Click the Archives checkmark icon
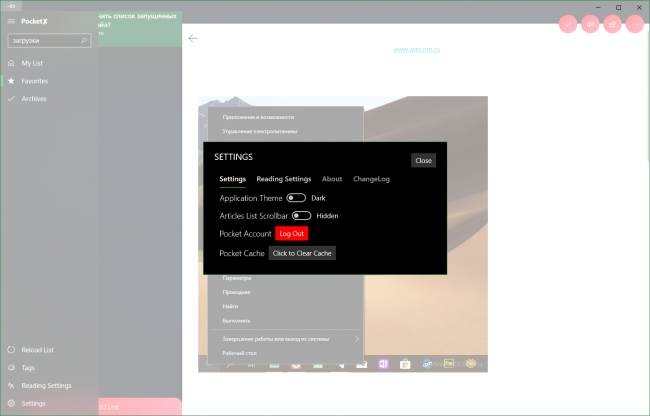 (11, 99)
